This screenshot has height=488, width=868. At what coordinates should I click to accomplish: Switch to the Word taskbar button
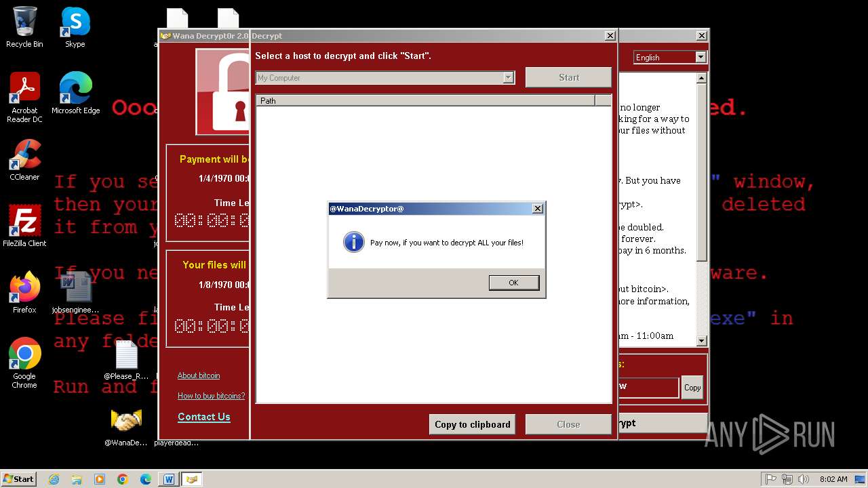click(169, 479)
